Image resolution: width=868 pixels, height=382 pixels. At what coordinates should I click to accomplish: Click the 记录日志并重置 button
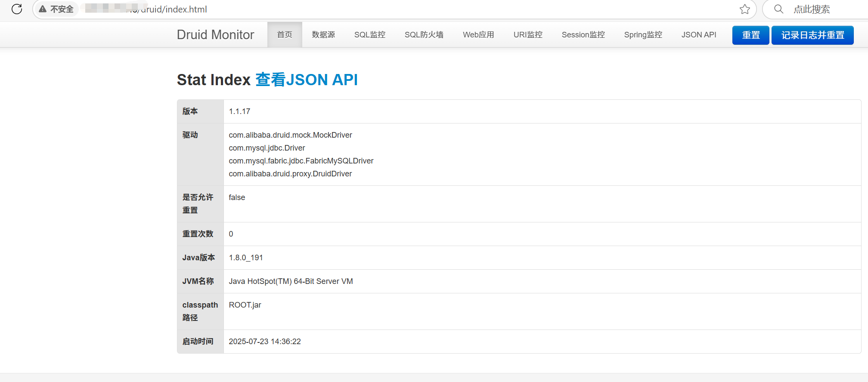coord(812,35)
